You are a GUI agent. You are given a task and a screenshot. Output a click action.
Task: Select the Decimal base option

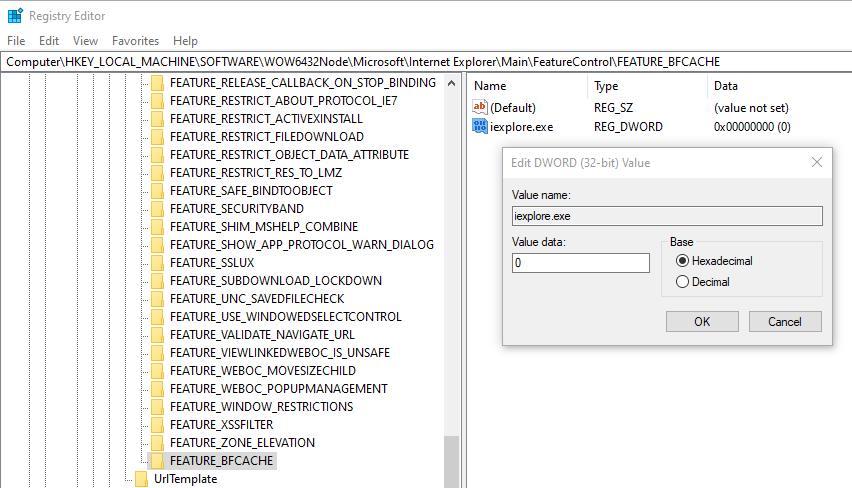683,282
